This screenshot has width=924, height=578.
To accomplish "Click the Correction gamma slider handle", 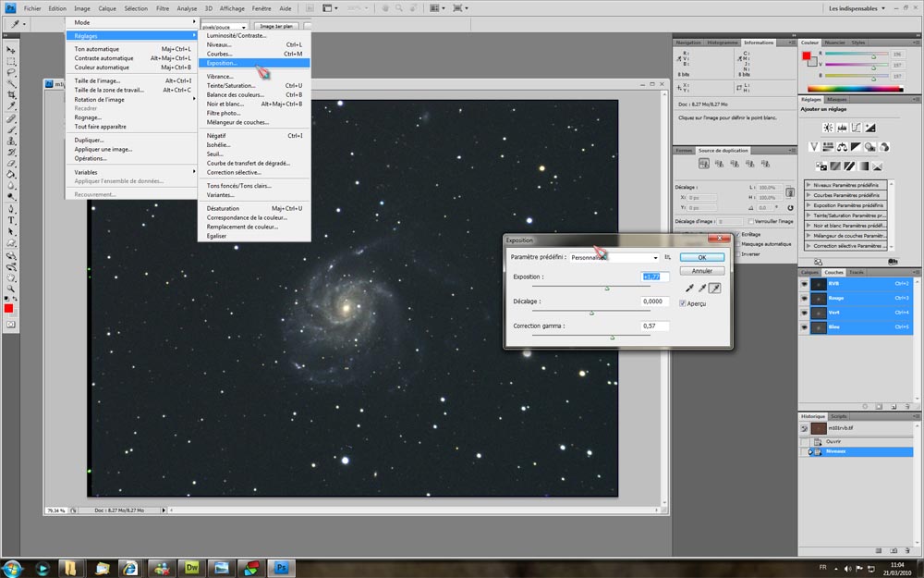I will pyautogui.click(x=613, y=338).
